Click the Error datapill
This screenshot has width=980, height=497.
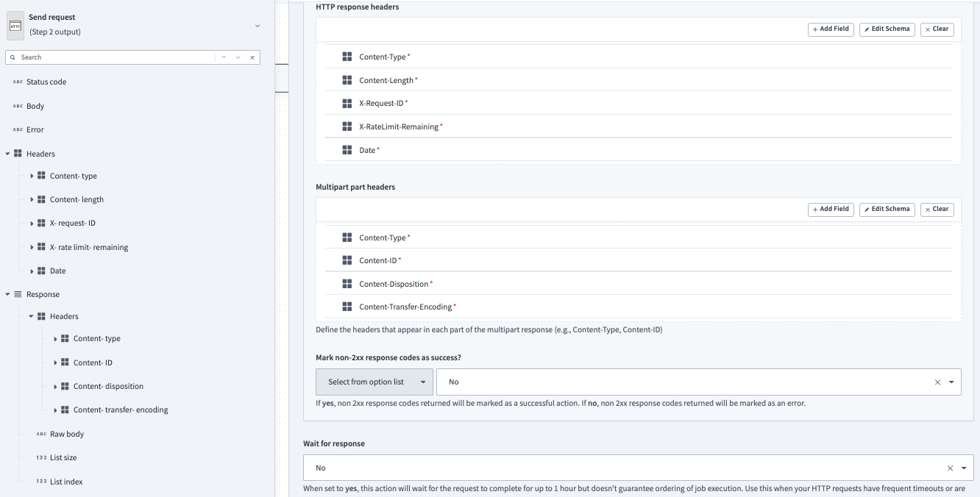(34, 129)
